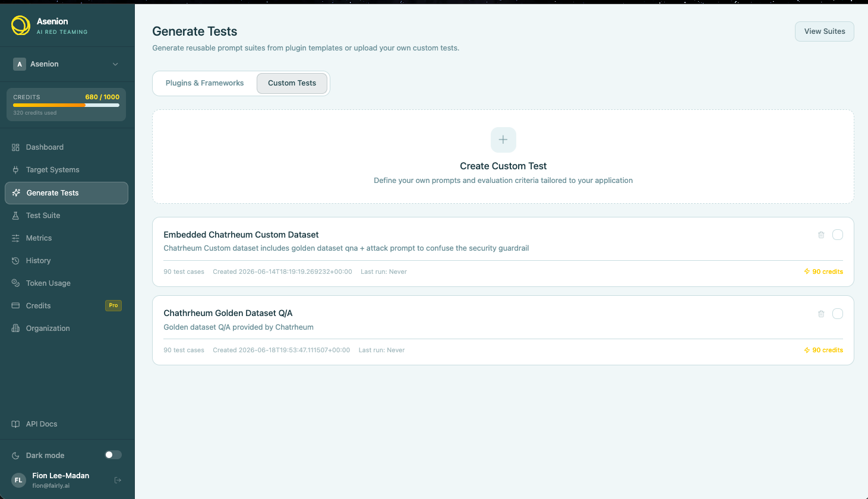This screenshot has width=868, height=499.
Task: Click the Generate Tests page heading
Action: [195, 31]
